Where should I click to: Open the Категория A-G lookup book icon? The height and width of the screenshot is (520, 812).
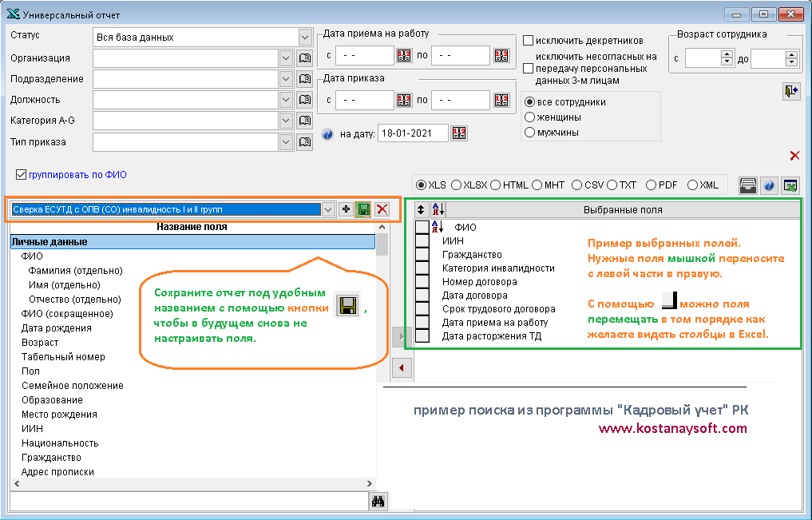coord(305,121)
